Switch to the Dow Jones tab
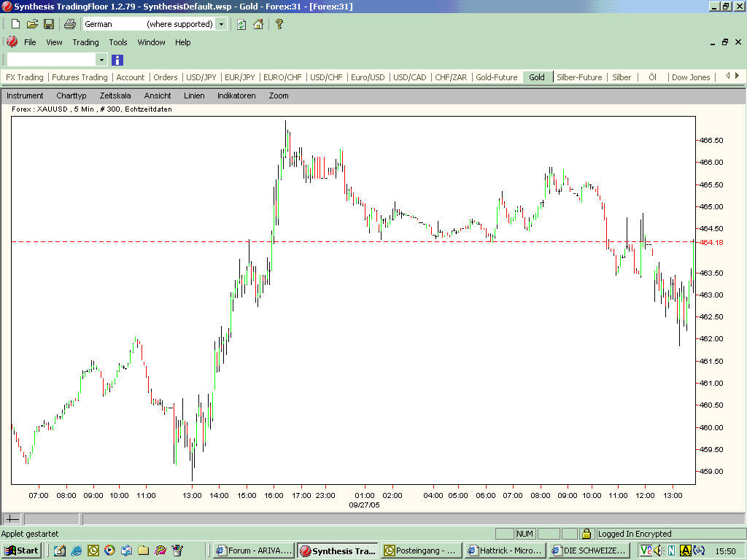 (691, 77)
